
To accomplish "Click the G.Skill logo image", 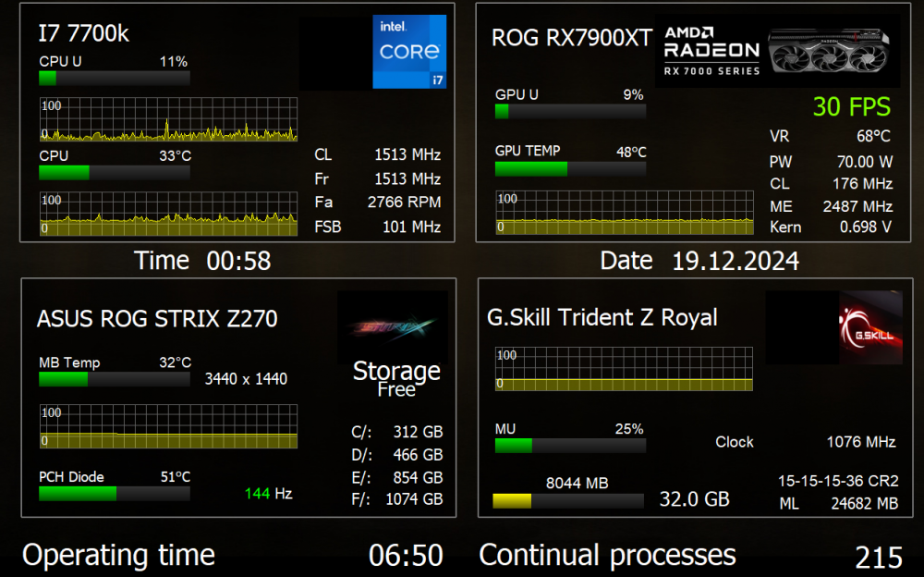I will (869, 328).
